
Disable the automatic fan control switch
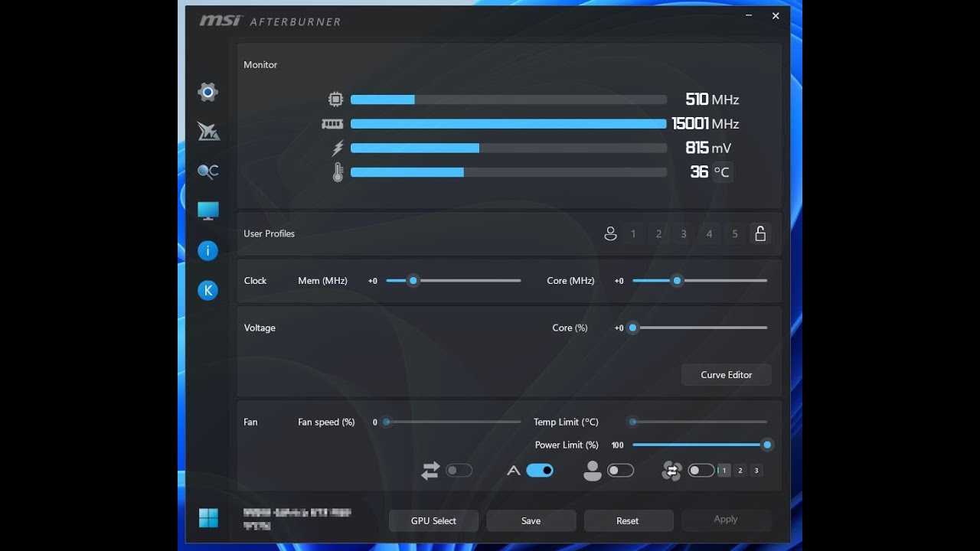click(x=540, y=471)
